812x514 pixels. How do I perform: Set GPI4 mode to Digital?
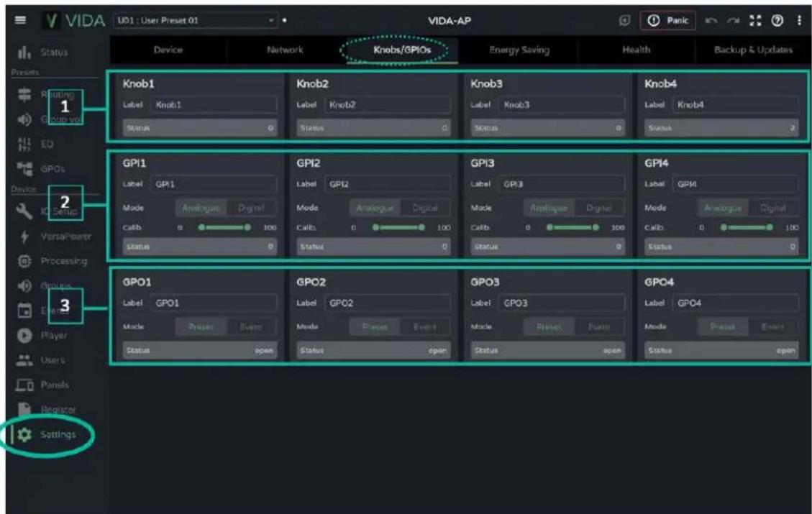[x=772, y=208]
